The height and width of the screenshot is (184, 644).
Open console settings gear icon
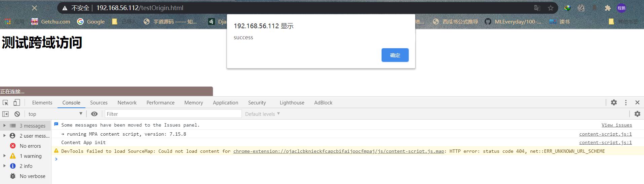tap(637, 114)
